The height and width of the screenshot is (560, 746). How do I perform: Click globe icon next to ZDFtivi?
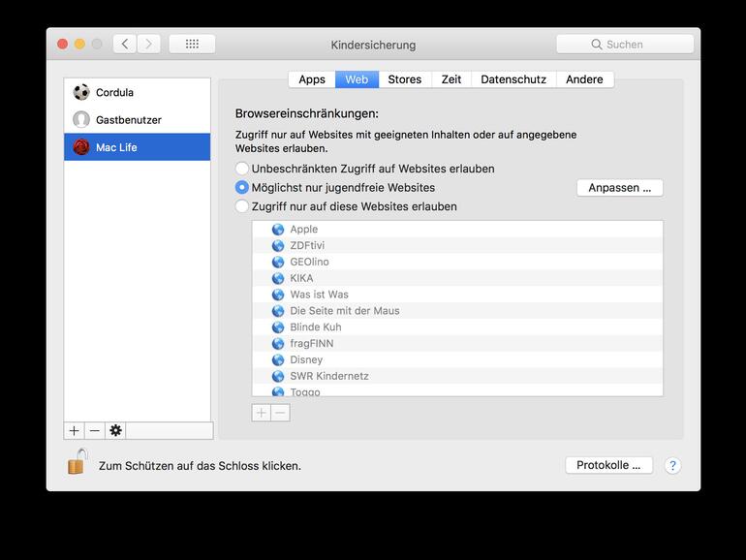[x=278, y=245]
